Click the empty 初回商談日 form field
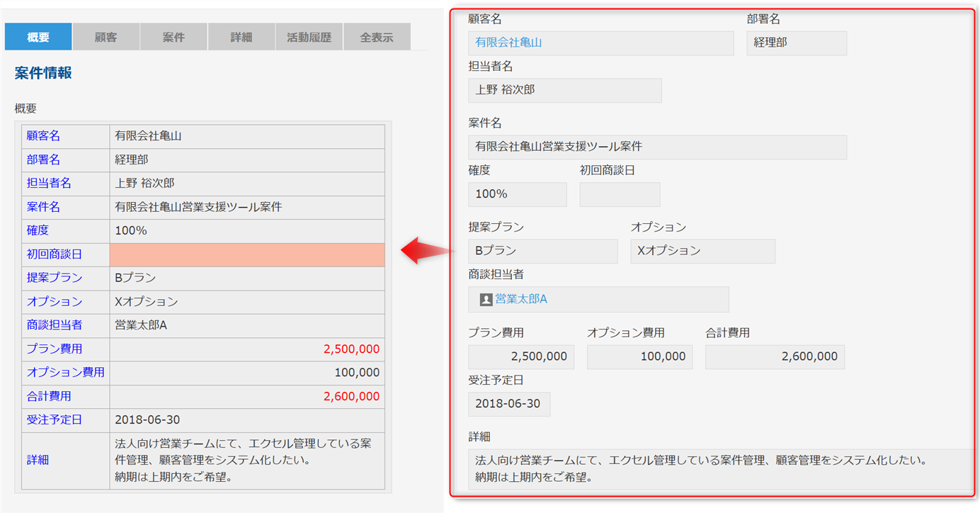980x513 pixels. coord(620,194)
